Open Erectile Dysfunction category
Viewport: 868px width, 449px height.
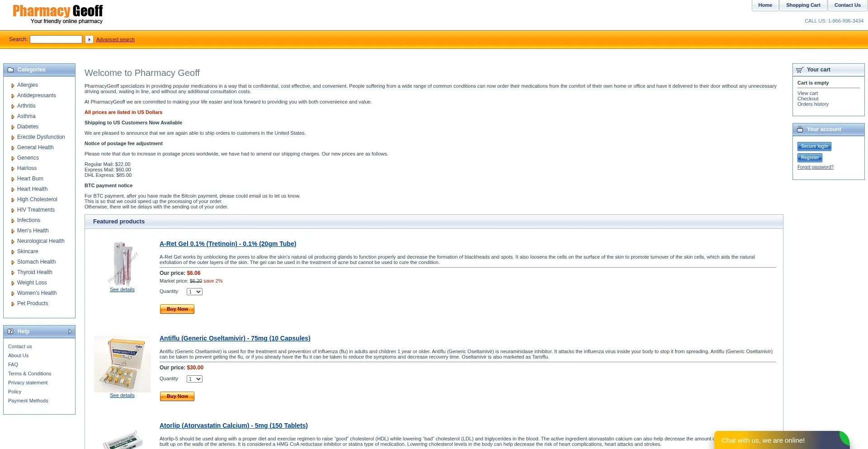coord(41,137)
